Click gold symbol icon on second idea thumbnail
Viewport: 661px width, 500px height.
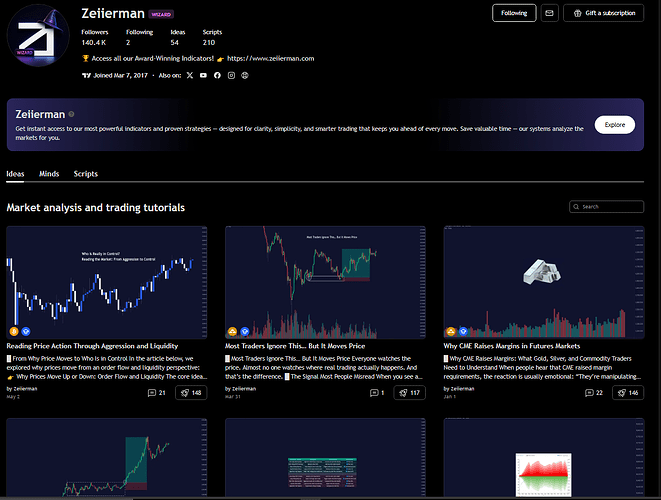pos(232,331)
